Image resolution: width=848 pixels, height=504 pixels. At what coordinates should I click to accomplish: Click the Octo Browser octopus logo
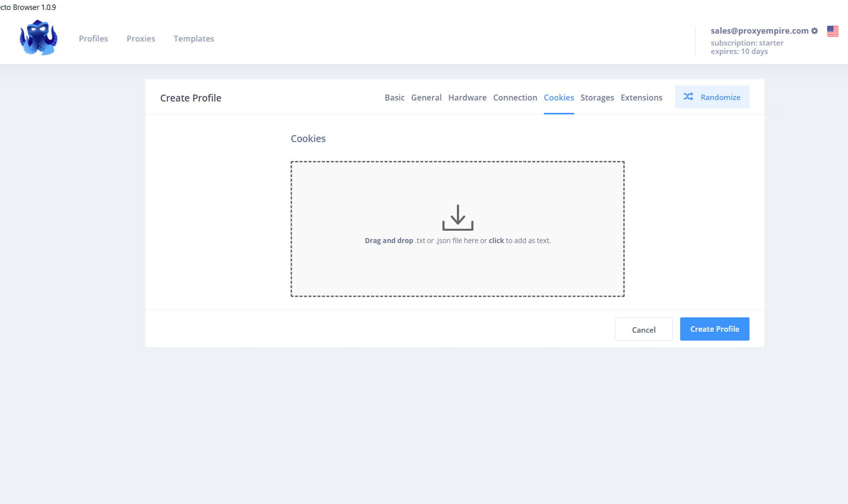[x=39, y=38]
